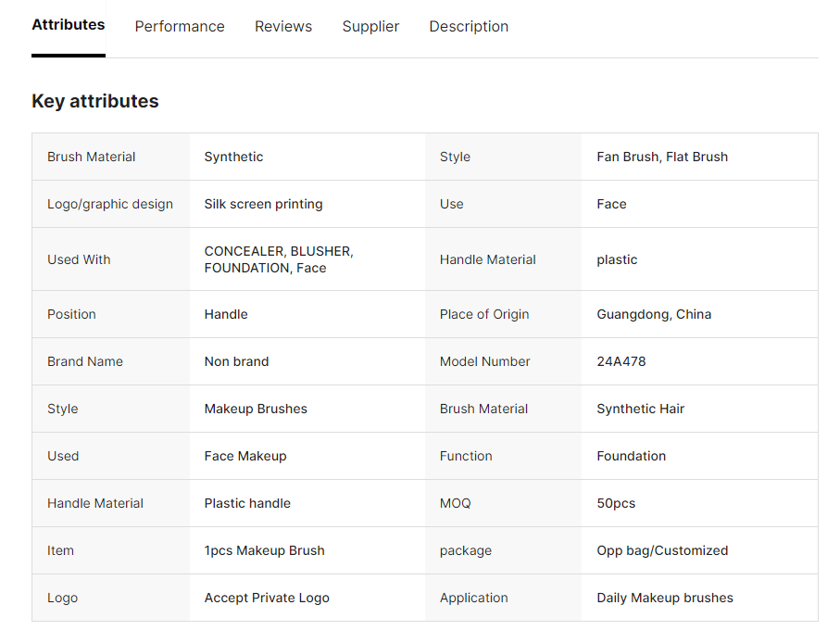The width and height of the screenshot is (840, 643).
Task: Click the Daily Makeup brushes value
Action: (x=664, y=598)
